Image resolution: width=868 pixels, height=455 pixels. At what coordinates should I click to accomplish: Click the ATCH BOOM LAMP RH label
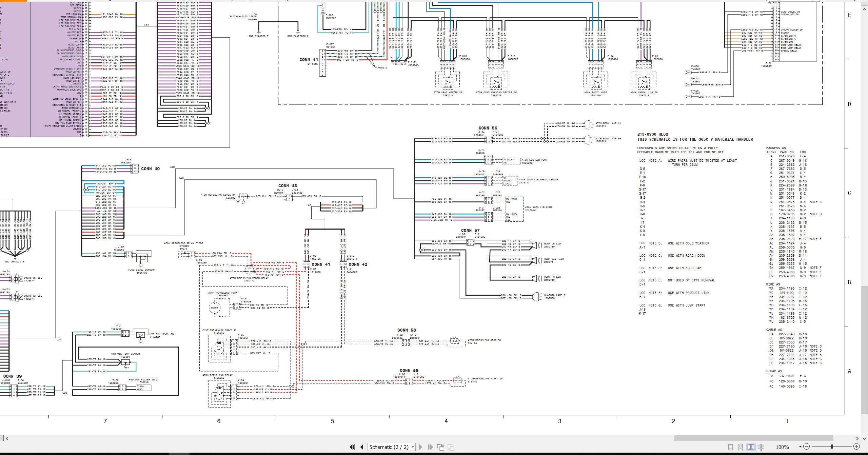click(608, 138)
